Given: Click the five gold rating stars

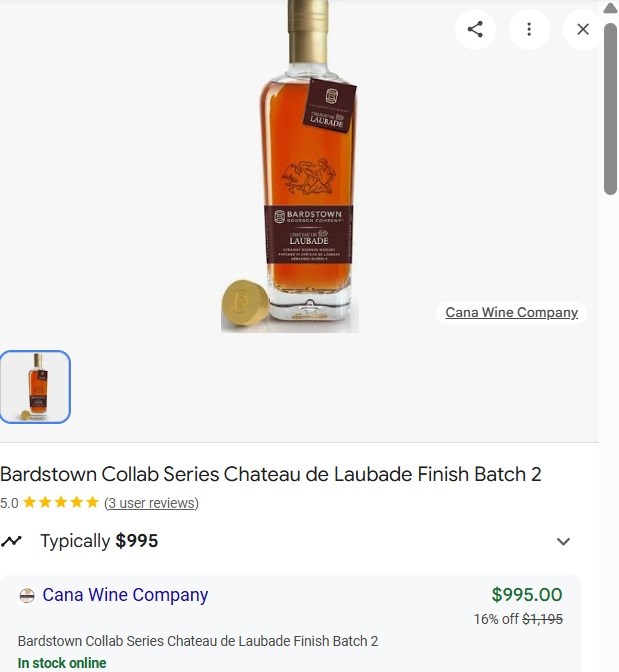Looking at the screenshot, I should pyautogui.click(x=61, y=502).
